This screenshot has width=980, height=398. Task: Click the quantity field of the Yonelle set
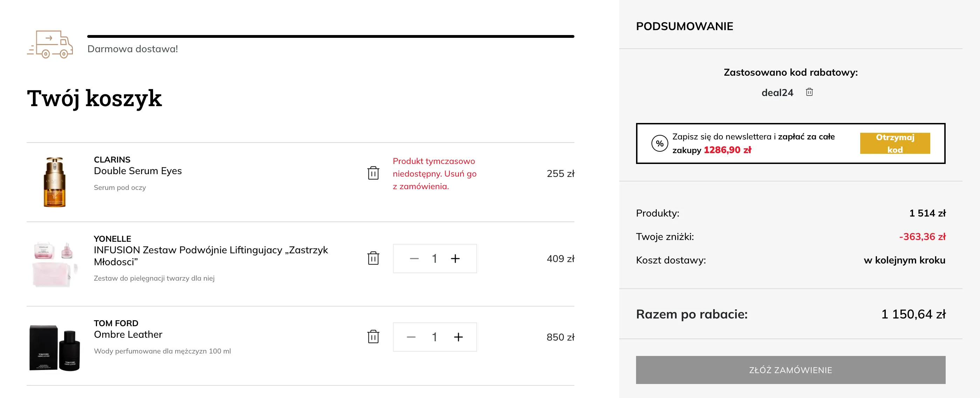pos(435,258)
